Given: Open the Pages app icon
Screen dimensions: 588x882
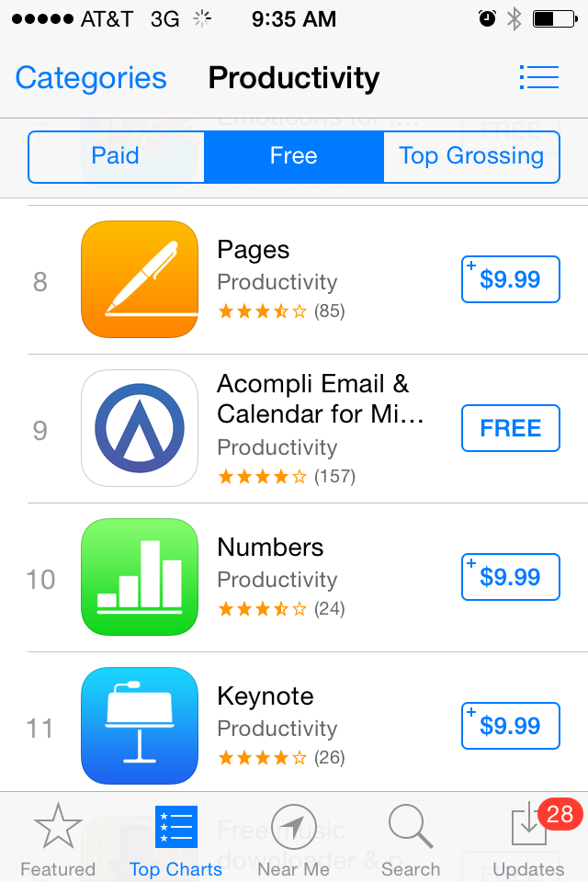Looking at the screenshot, I should 140,279.
